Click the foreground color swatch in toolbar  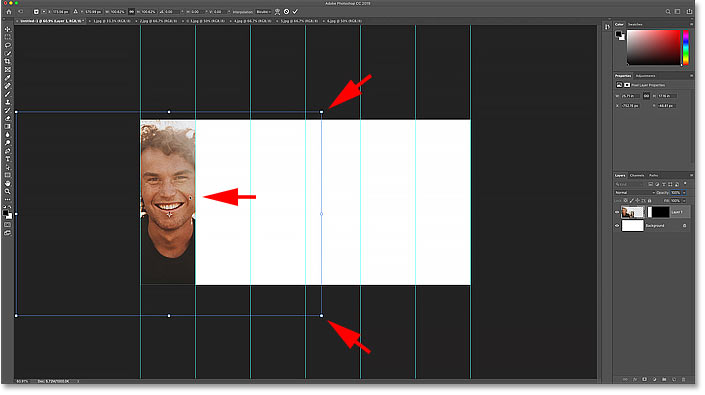tap(6, 213)
